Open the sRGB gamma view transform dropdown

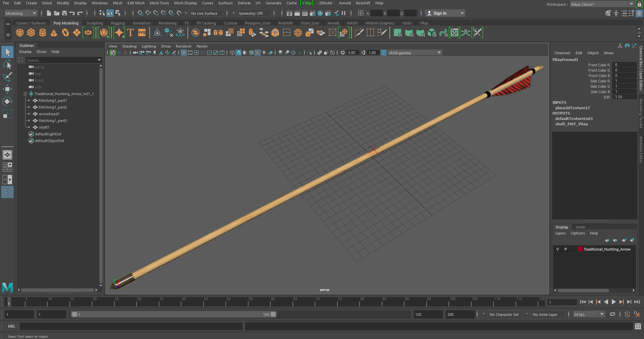click(415, 53)
